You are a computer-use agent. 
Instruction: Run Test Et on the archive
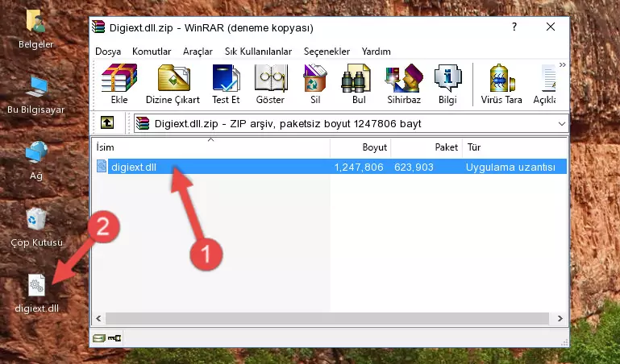pos(226,84)
